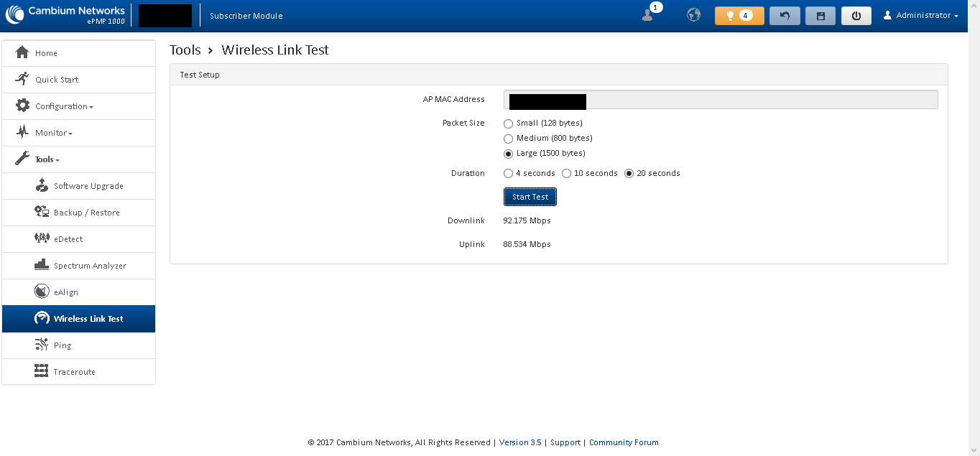This screenshot has height=456, width=980.
Task: Click the Test Setup panel header
Action: pyautogui.click(x=559, y=75)
